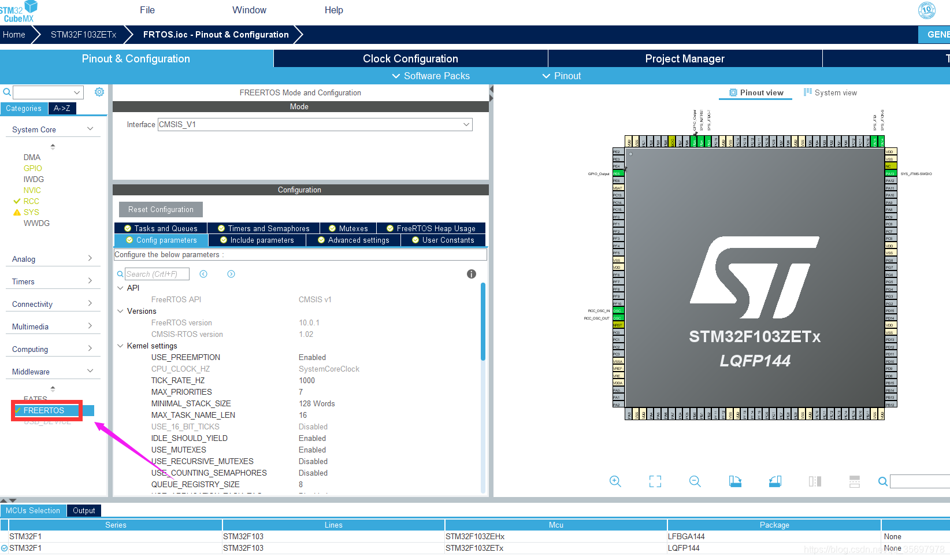Rotate the chip counterclockwise using rotate icon

[x=775, y=481]
